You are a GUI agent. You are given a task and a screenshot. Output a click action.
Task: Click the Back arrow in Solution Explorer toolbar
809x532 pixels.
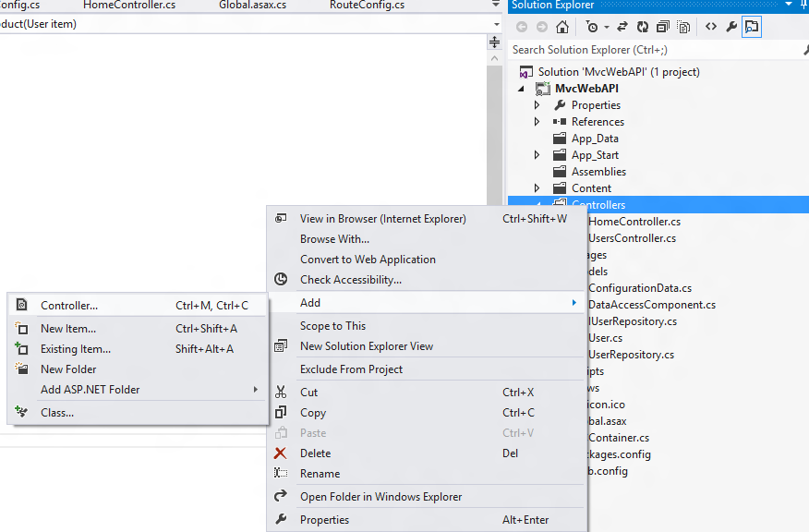coord(522,27)
